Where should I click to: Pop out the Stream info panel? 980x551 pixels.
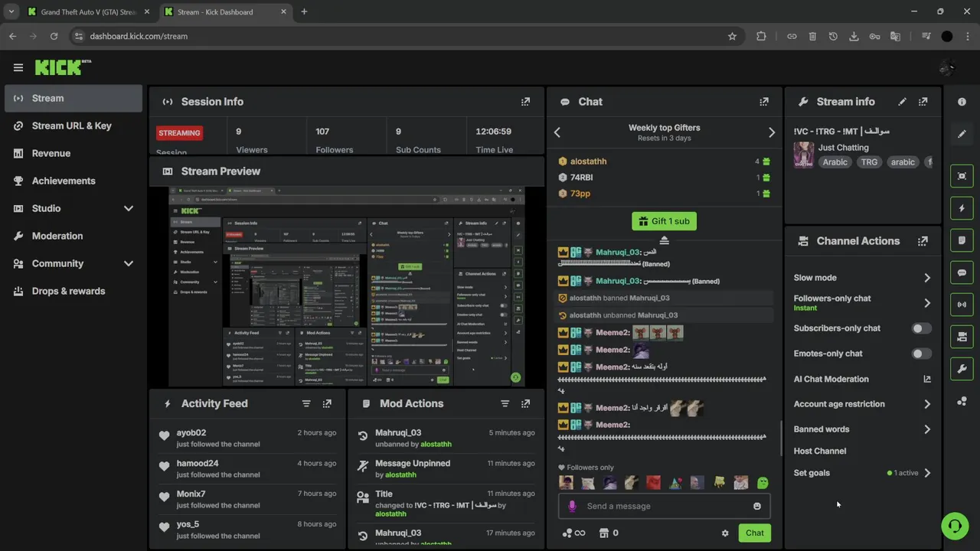click(923, 102)
